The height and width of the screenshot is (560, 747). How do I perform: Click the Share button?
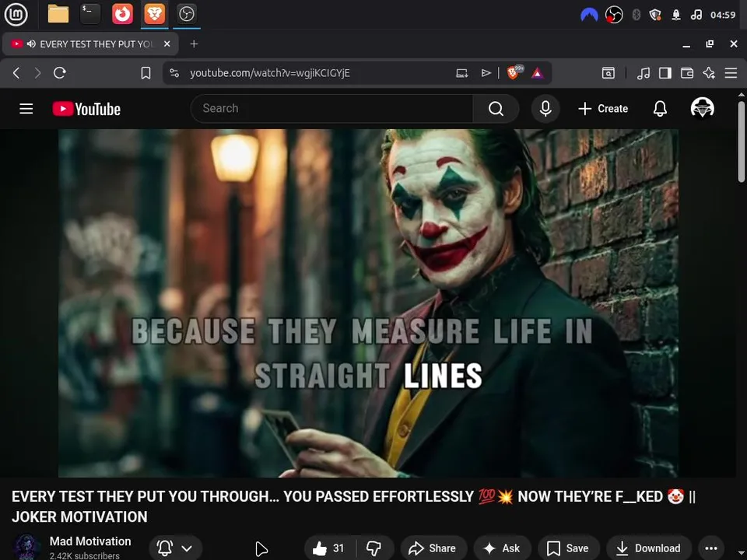(x=433, y=548)
